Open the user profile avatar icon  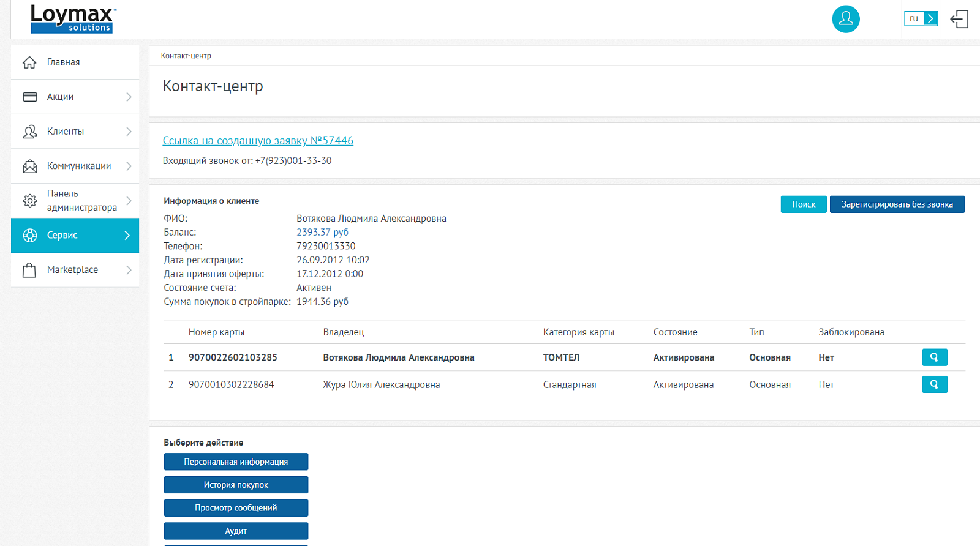coord(846,19)
